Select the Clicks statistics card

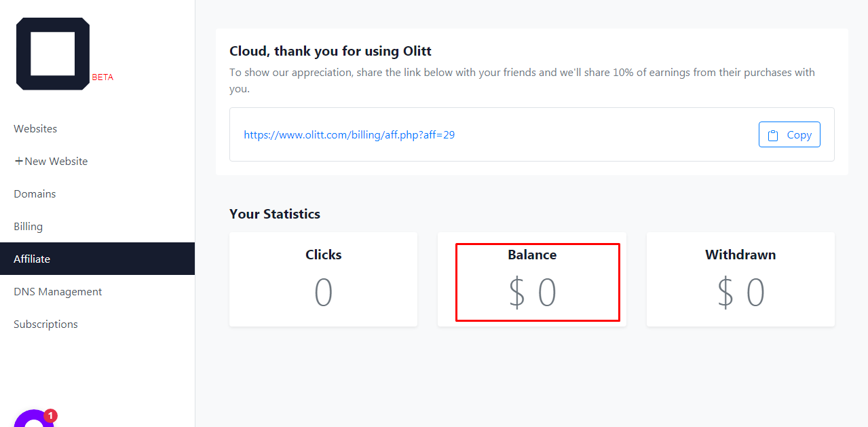pyautogui.click(x=323, y=279)
